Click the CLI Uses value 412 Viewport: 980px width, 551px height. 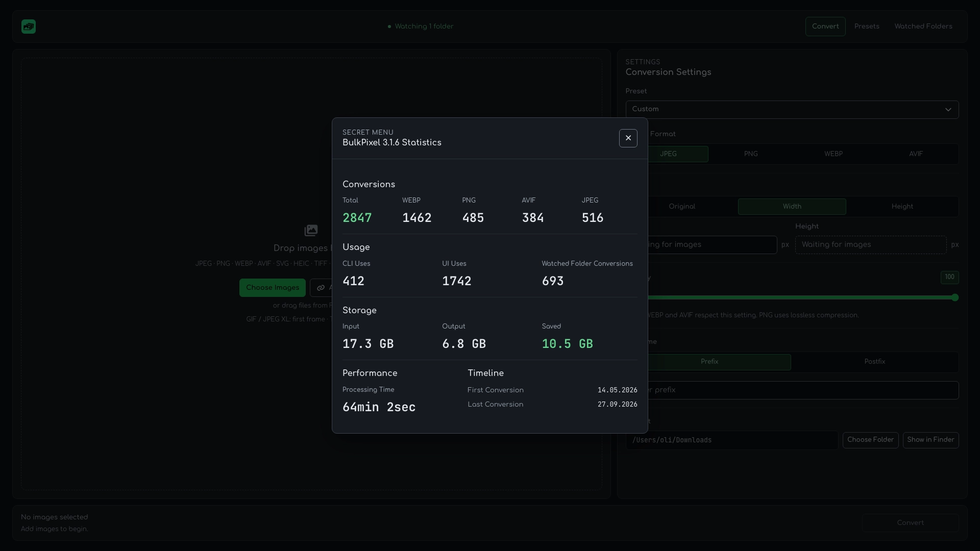tap(353, 281)
